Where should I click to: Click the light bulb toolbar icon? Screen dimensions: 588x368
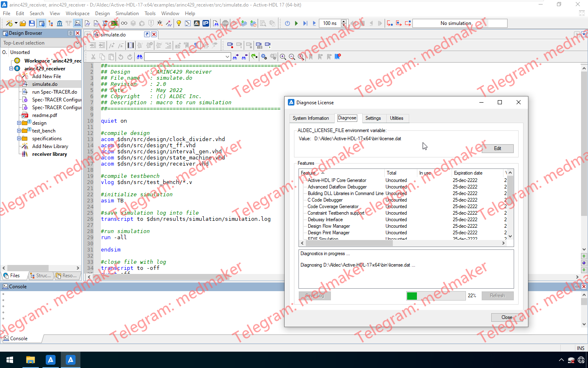coord(179,23)
